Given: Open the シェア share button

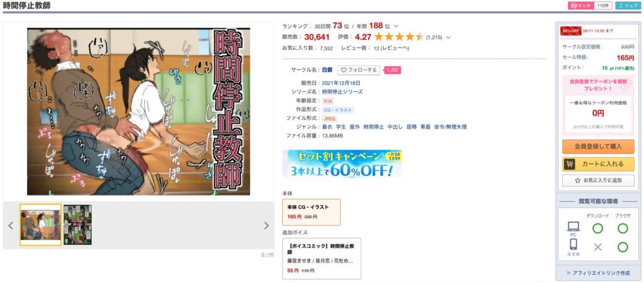Looking at the screenshot, I should [628, 6].
